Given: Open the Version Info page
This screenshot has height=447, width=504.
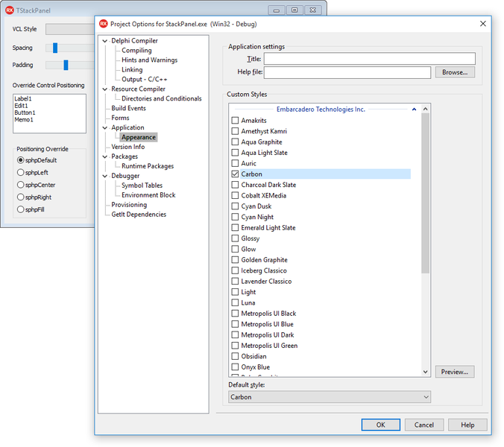Looking at the screenshot, I should point(128,147).
